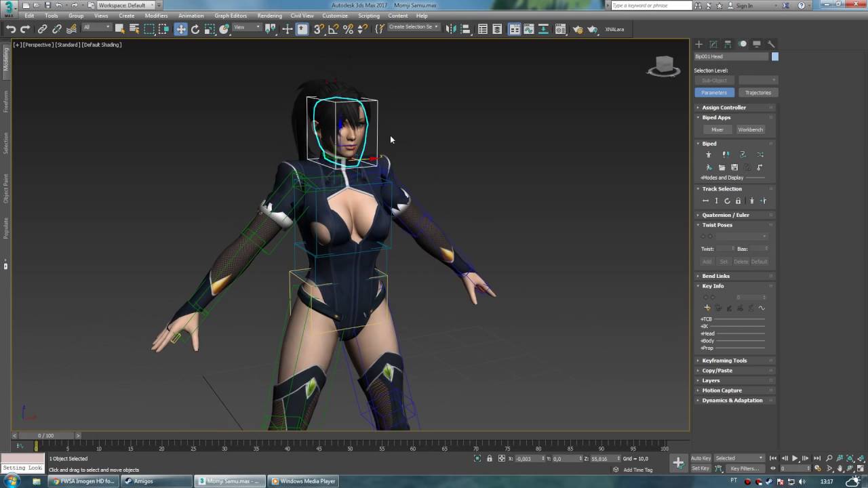The width and height of the screenshot is (868, 488).
Task: Switch to the Modify command panel tab
Action: (713, 44)
